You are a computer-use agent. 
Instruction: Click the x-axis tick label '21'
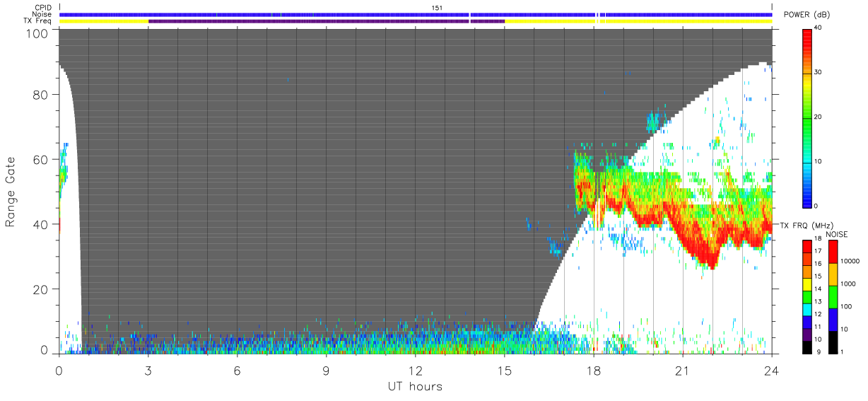(x=683, y=370)
